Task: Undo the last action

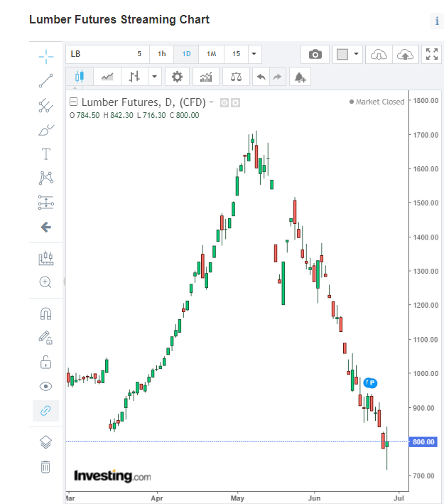Action: click(x=261, y=77)
